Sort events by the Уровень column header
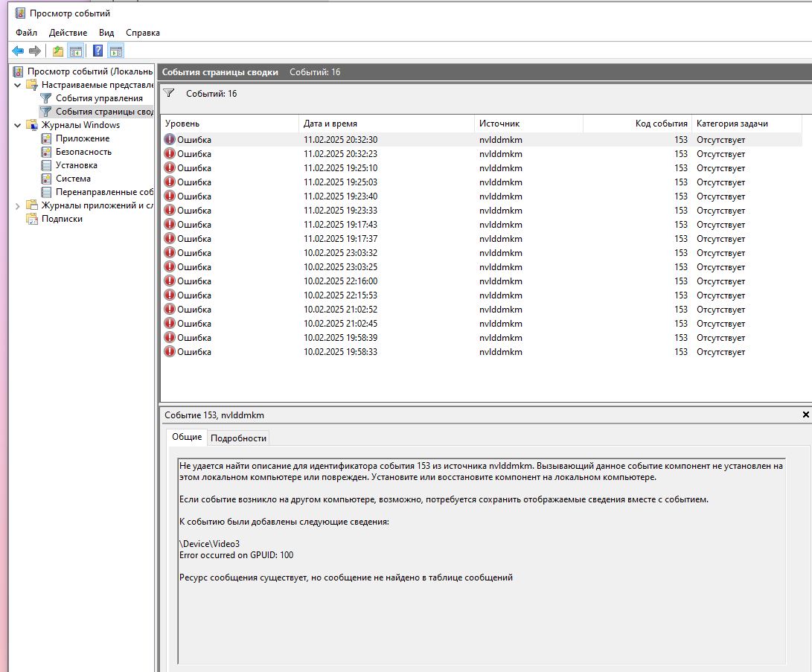812x672 pixels. [229, 124]
